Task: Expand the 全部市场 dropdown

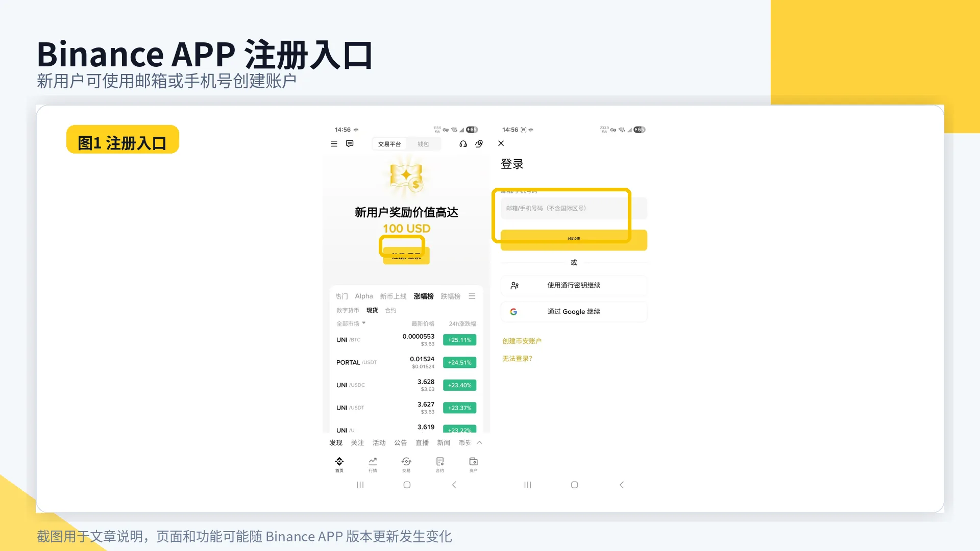Action: 351,323
